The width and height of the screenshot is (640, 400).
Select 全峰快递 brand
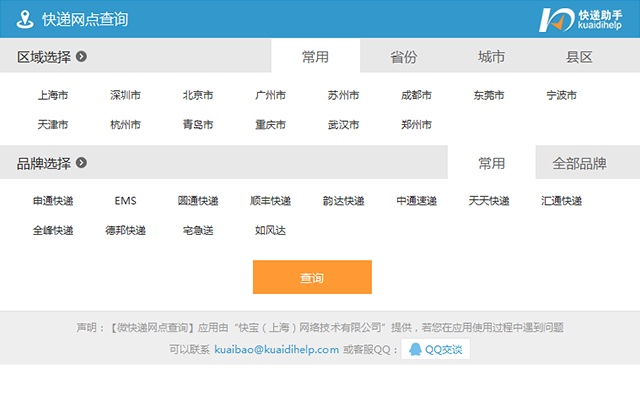(53, 230)
